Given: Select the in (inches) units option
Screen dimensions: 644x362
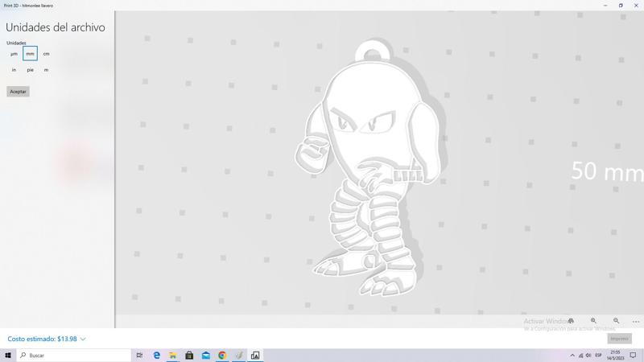Looking at the screenshot, I should (14, 70).
